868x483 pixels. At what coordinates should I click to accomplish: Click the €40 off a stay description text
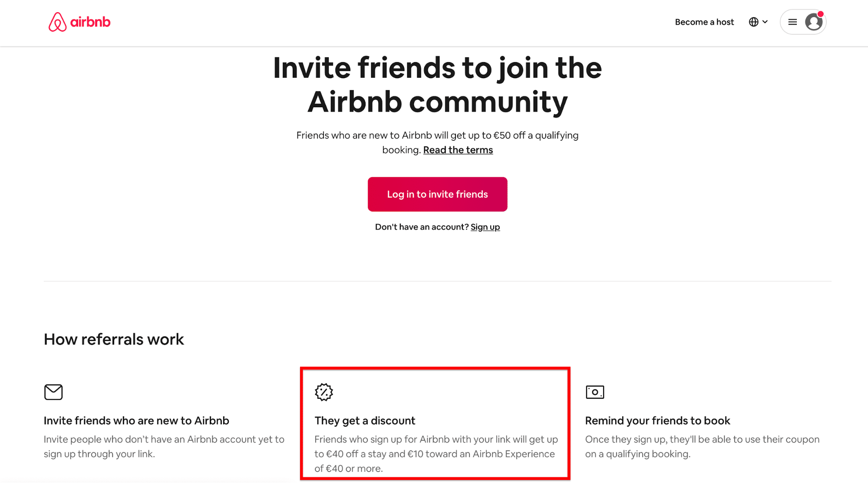pos(436,454)
